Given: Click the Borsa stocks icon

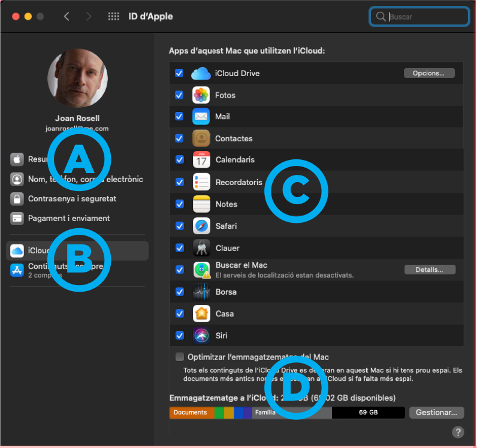Looking at the screenshot, I should [201, 292].
